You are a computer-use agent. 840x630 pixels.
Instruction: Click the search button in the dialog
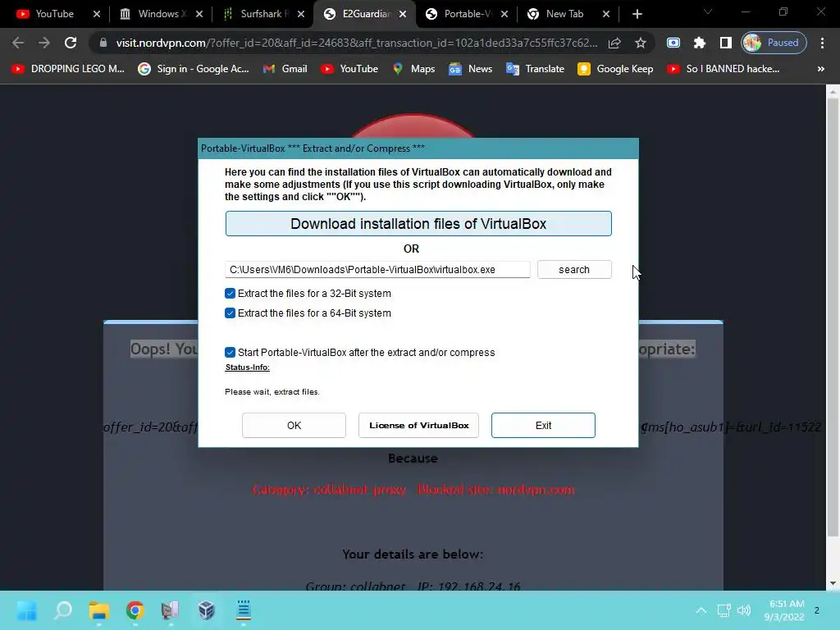(x=573, y=269)
